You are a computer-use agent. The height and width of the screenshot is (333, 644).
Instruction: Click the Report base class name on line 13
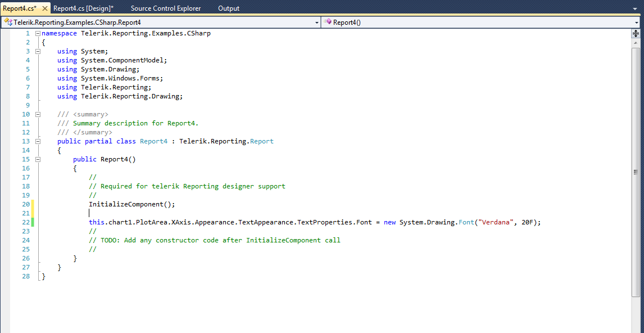[x=262, y=141]
